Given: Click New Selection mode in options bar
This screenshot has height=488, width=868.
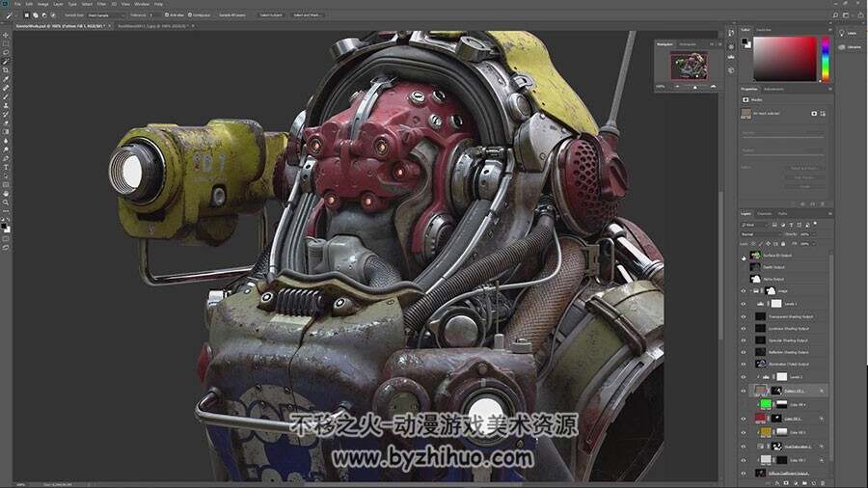Looking at the screenshot, I should [x=27, y=14].
